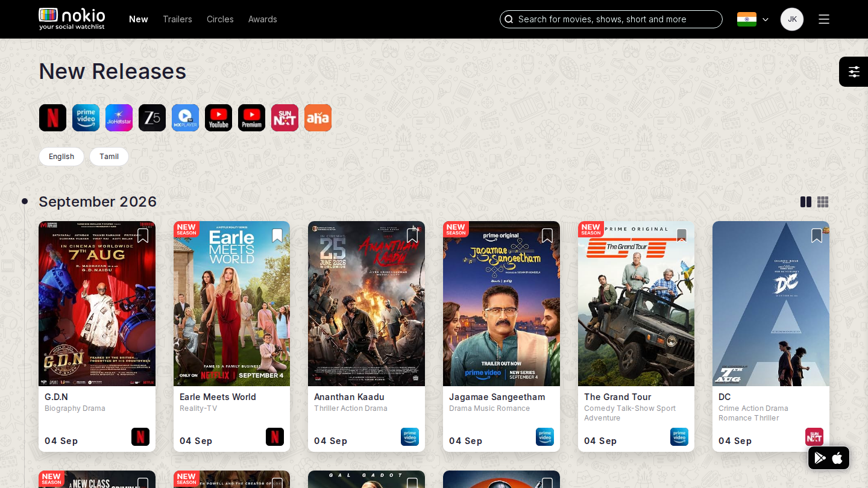Filter by MX Player streaming service
Screen dimensions: 868x488
(x=185, y=117)
